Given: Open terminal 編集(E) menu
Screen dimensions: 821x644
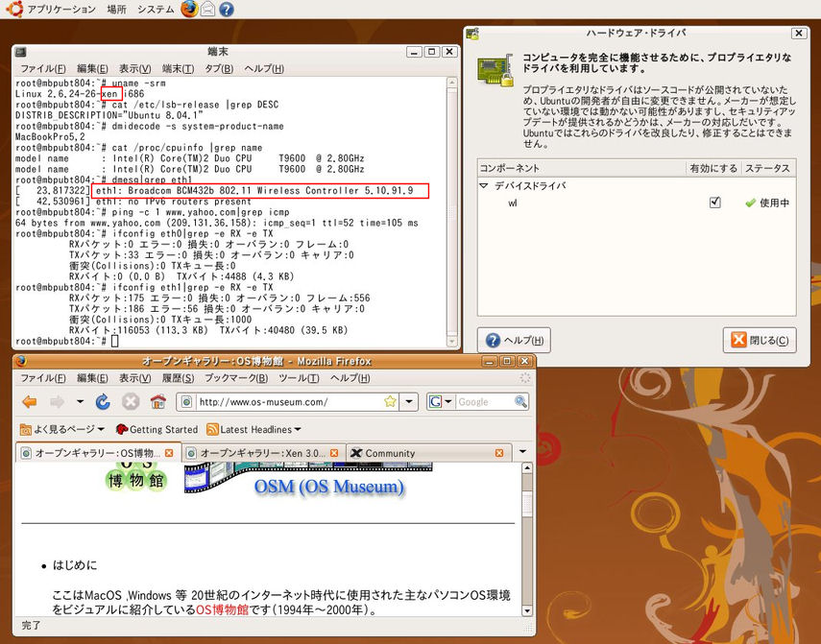Looking at the screenshot, I should pyautogui.click(x=92, y=68).
